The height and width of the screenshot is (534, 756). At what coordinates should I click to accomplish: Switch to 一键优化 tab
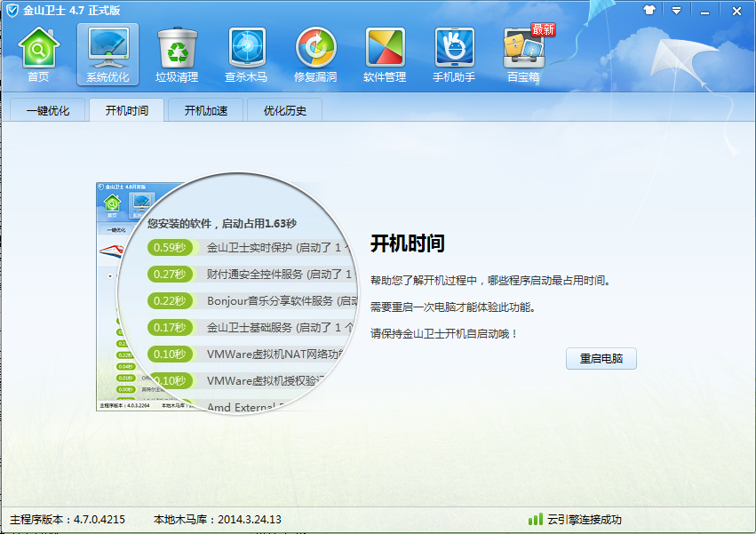point(48,111)
